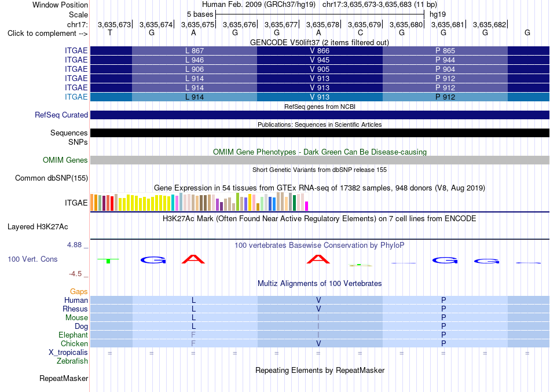
Task: Click the 3,635,682 position label
Action: pyautogui.click(x=489, y=24)
